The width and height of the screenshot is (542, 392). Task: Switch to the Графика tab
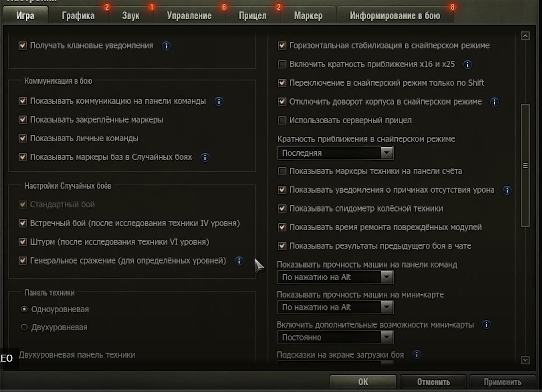(78, 16)
